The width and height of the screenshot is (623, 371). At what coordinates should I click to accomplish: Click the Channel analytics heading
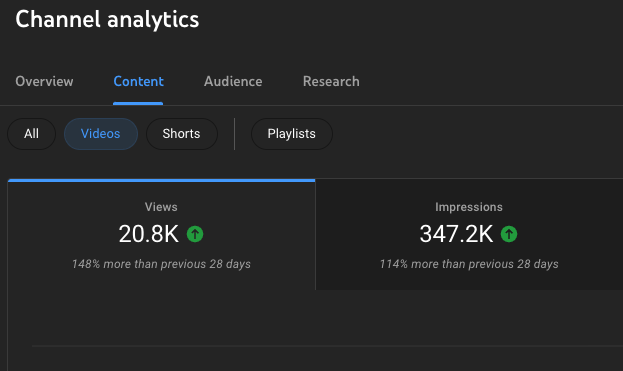click(x=107, y=19)
